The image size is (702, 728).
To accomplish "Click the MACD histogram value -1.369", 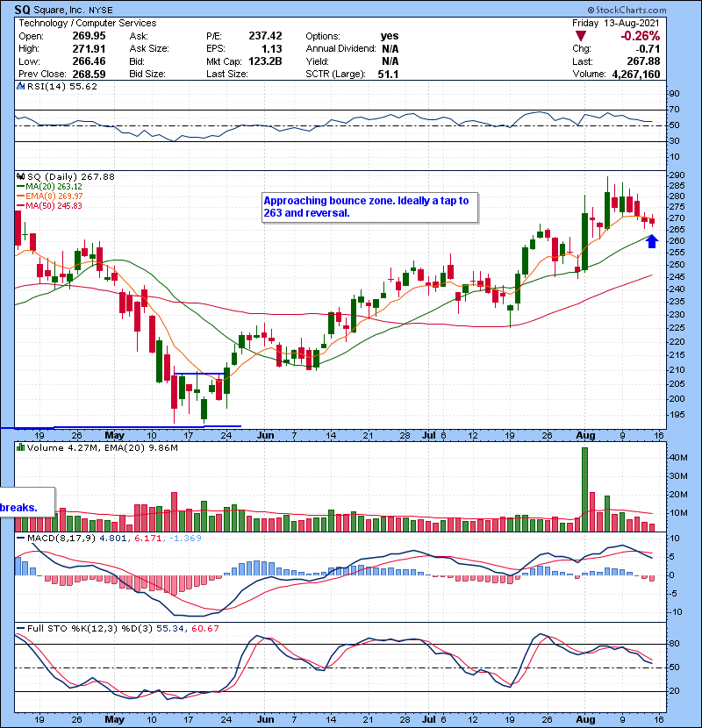I will coord(185,539).
